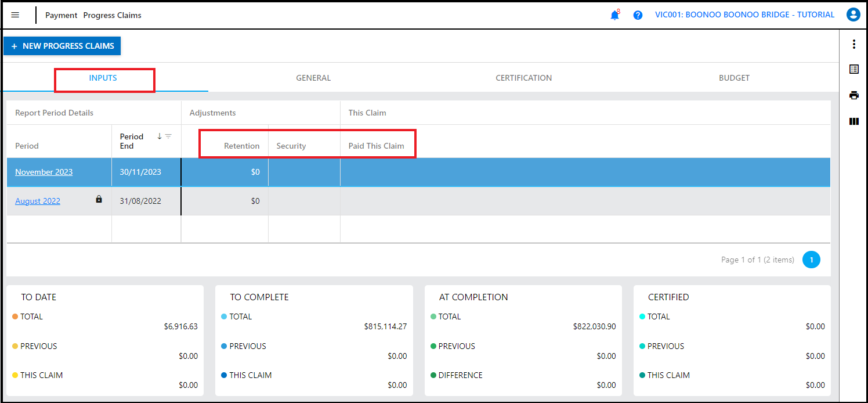
Task: Switch to the Inputs tab
Action: coord(103,78)
